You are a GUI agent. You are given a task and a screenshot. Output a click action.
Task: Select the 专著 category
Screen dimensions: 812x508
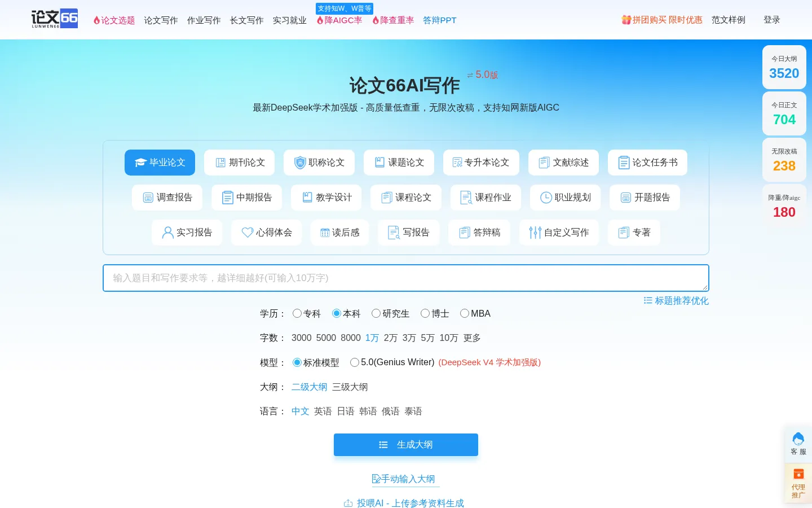click(x=634, y=233)
